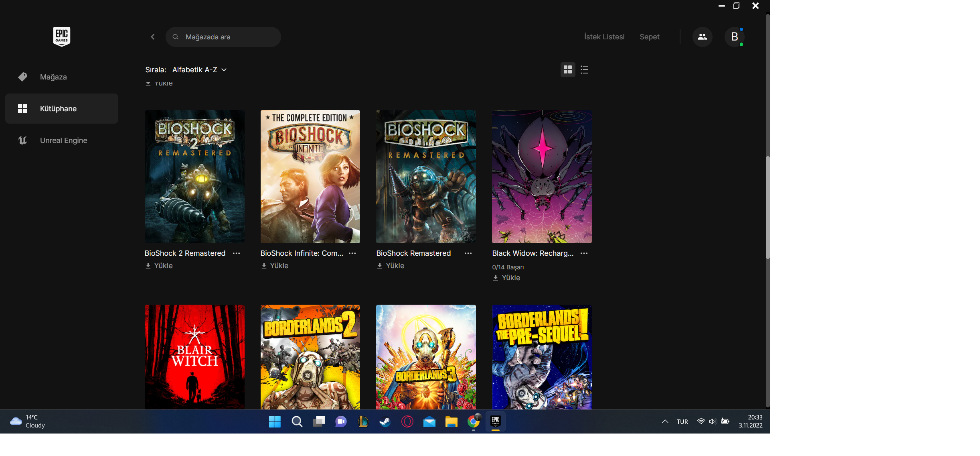The image size is (980, 456).
Task: Open more options for BioShock 2 Remastered
Action: [x=237, y=253]
